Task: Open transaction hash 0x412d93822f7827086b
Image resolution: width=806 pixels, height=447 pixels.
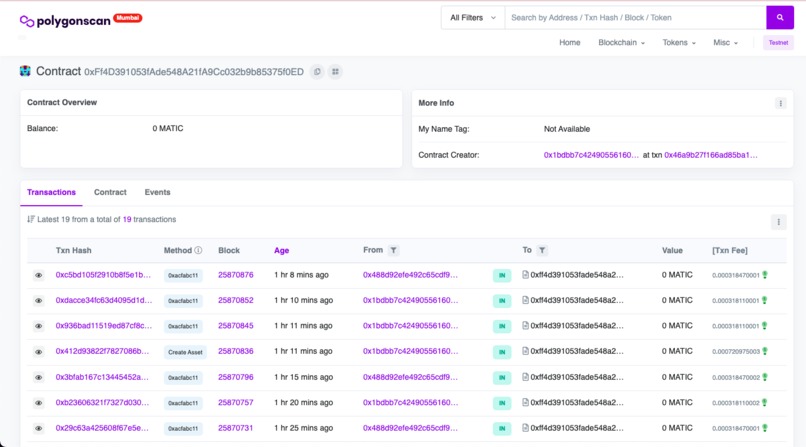Action: tap(102, 351)
